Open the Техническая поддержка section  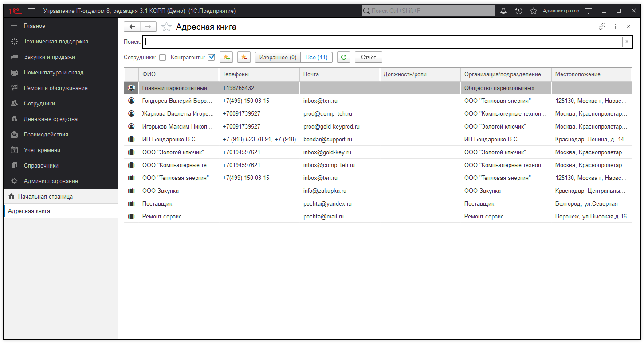tap(56, 42)
